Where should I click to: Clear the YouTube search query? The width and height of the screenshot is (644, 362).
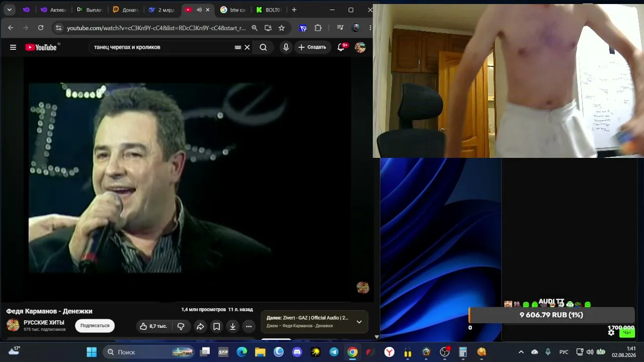click(x=247, y=47)
